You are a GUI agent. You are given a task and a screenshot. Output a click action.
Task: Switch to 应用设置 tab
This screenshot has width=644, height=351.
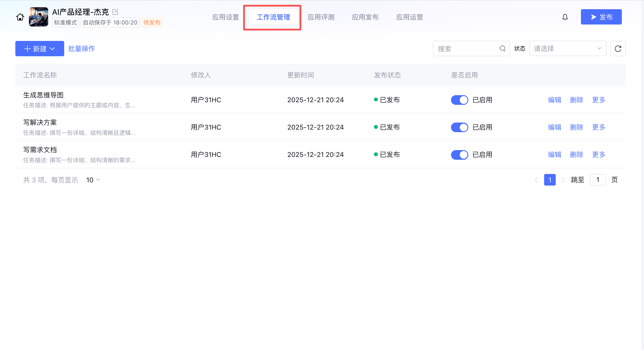pyautogui.click(x=225, y=17)
